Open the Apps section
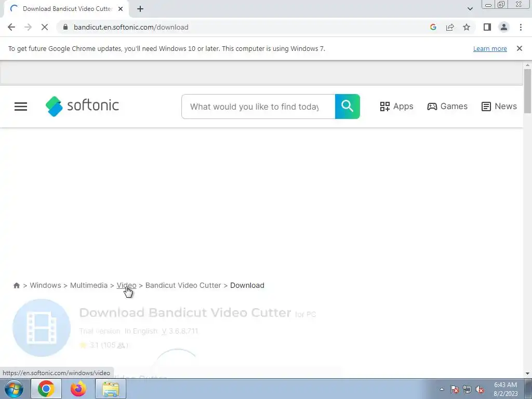This screenshot has width=532, height=399. point(396,107)
